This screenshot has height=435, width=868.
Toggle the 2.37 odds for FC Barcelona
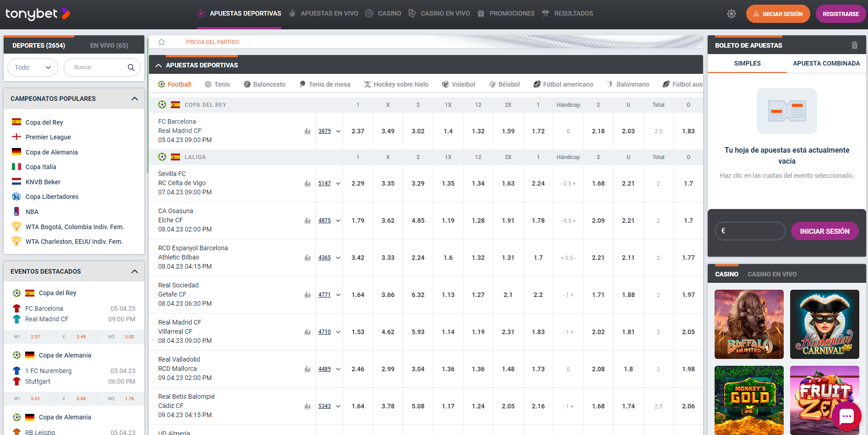click(358, 131)
